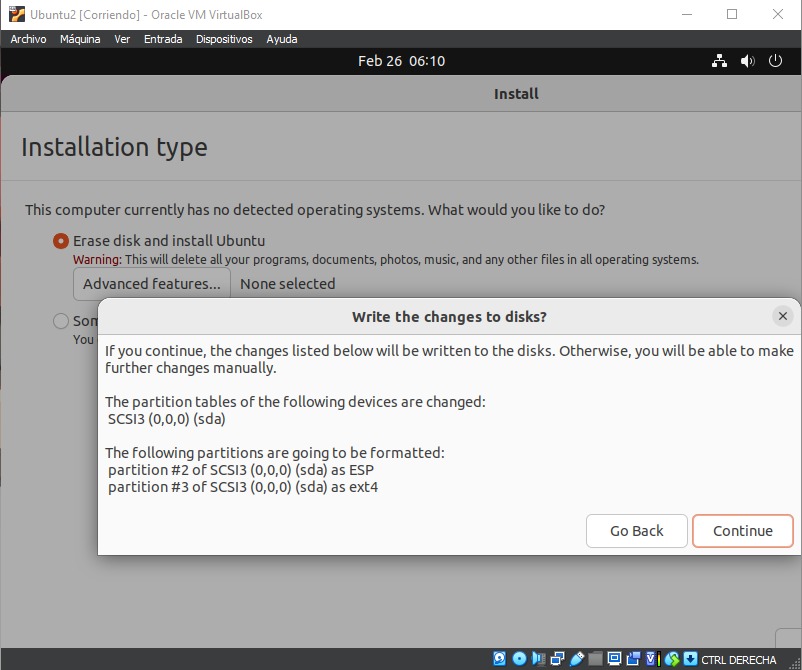Click the USB devices status icon

point(577,659)
